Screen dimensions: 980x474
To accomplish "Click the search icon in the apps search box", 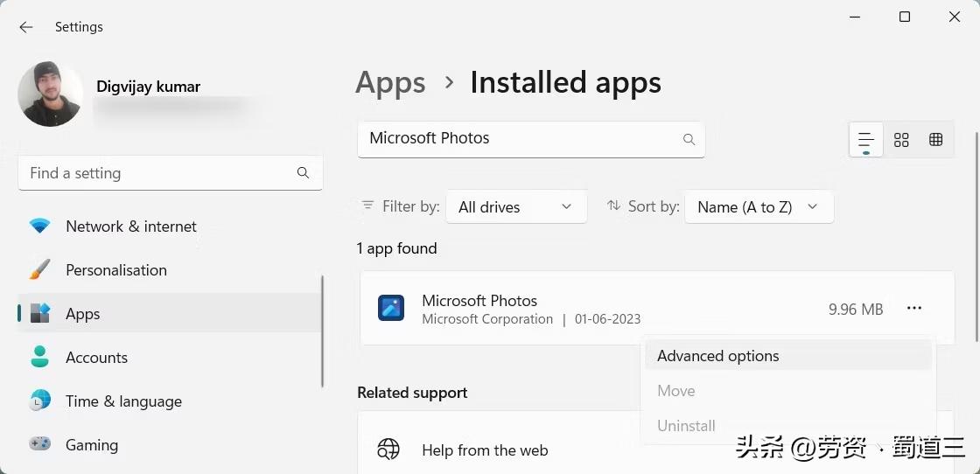I will (689, 139).
